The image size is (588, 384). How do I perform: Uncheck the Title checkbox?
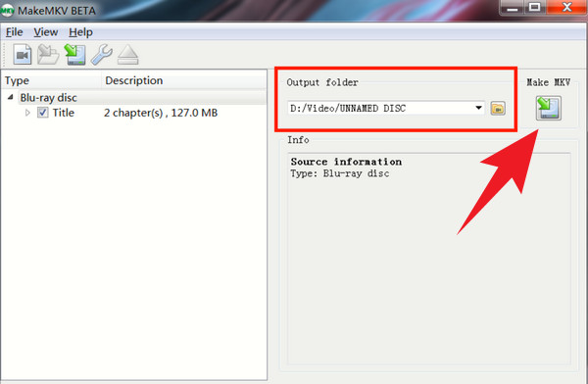[x=43, y=113]
